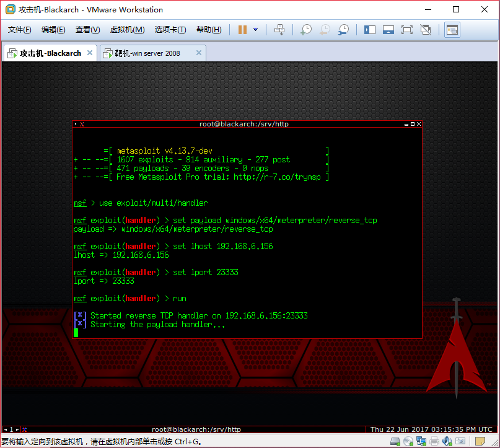
Task: Click the orange Pause VM button
Action: (242, 30)
